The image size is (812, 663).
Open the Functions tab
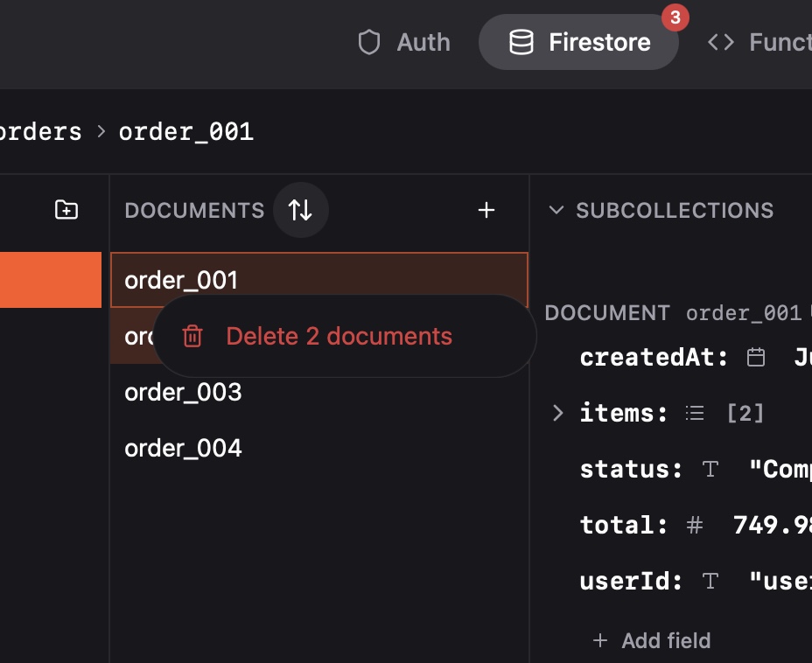pos(759,43)
